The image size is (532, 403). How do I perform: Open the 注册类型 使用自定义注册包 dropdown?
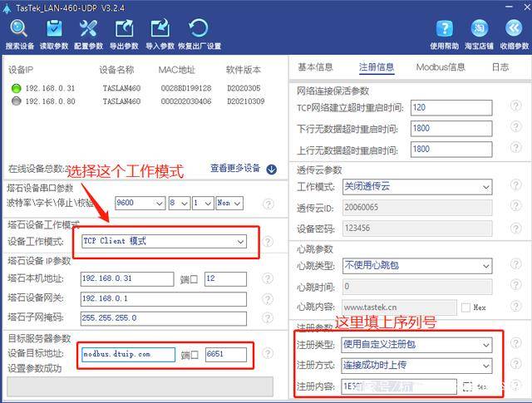pos(416,345)
